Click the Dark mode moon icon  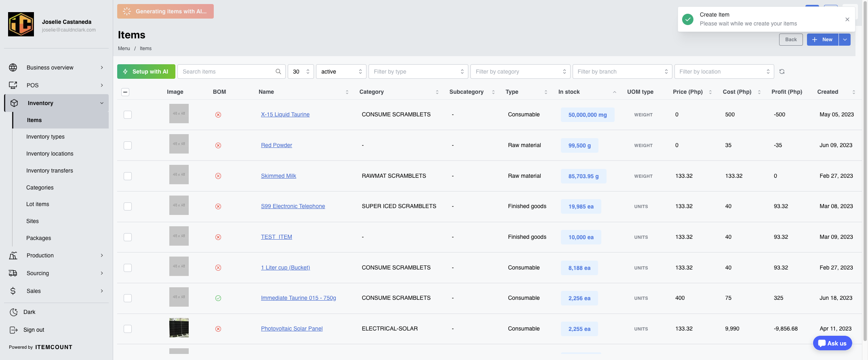14,312
